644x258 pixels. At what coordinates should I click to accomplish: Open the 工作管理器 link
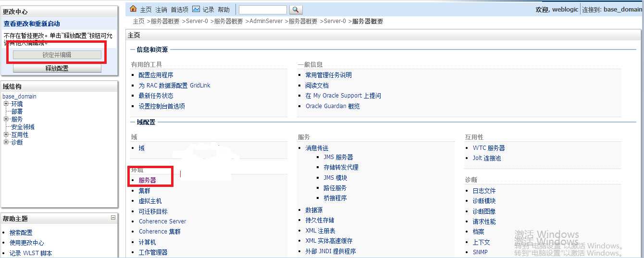coord(153,252)
